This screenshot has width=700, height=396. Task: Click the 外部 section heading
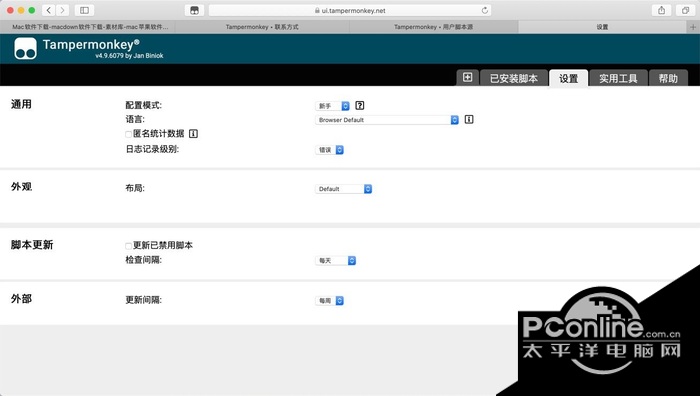[x=21, y=299]
